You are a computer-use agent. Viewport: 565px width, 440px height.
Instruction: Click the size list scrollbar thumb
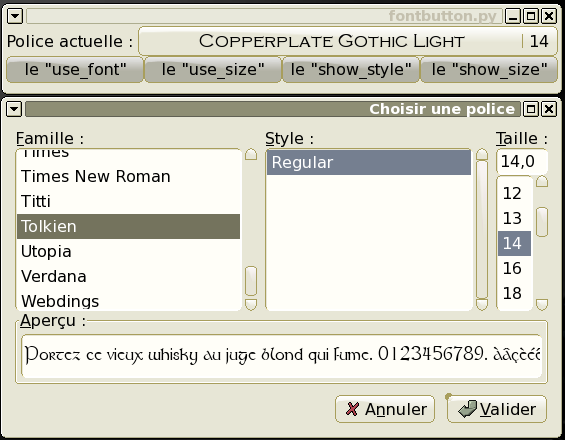542,222
